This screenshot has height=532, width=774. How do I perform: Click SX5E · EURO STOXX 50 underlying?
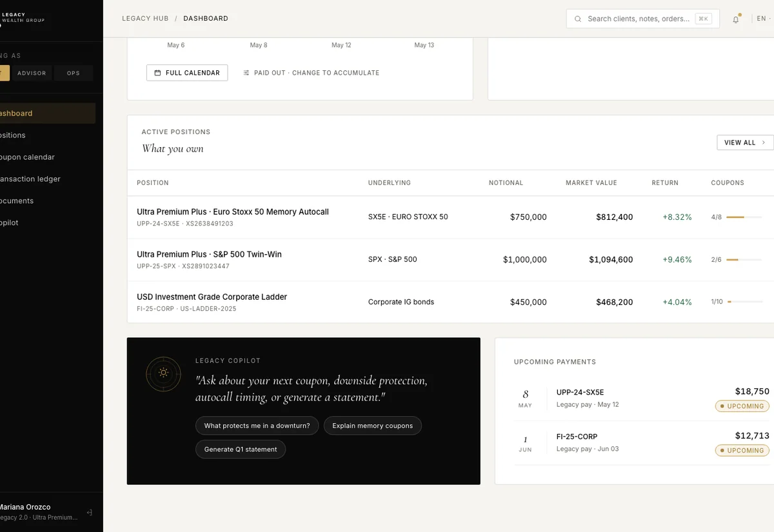click(x=408, y=217)
